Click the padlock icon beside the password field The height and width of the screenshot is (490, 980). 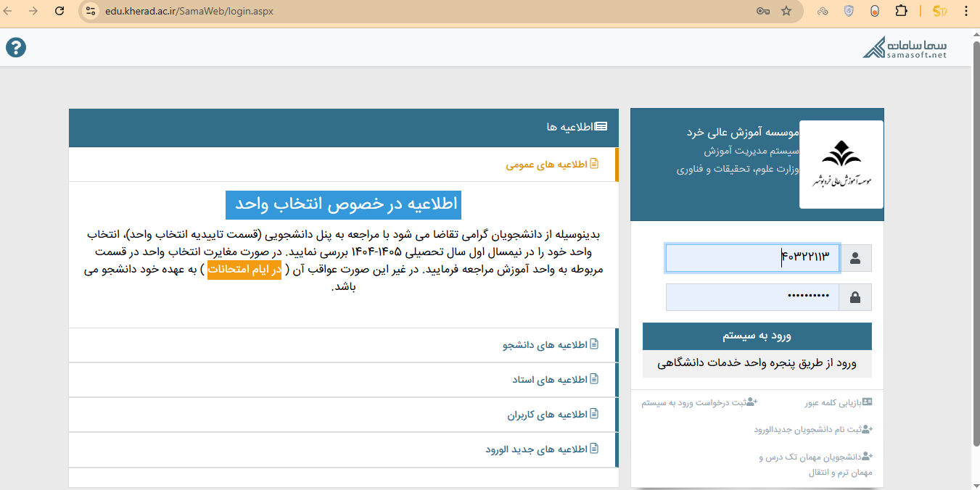[x=855, y=296]
